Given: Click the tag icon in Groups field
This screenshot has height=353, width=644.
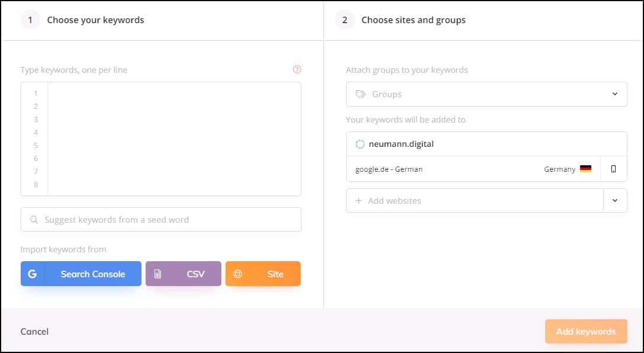Looking at the screenshot, I should 360,94.
